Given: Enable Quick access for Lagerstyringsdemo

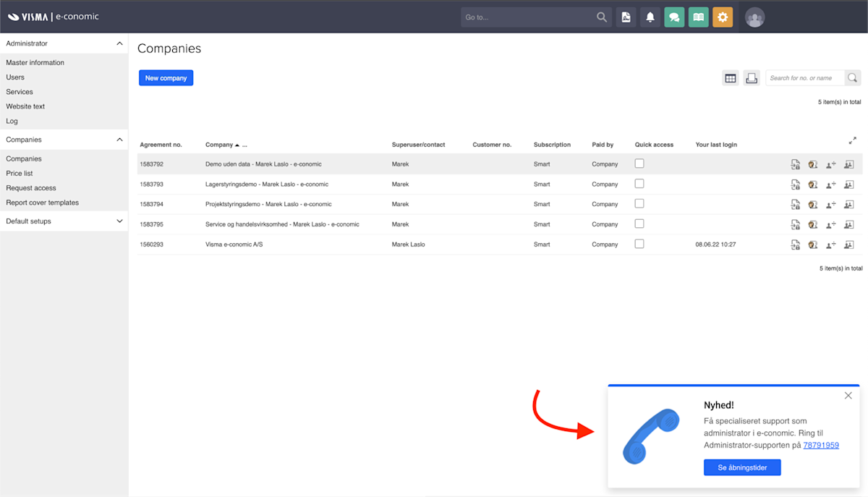Looking at the screenshot, I should [x=639, y=184].
